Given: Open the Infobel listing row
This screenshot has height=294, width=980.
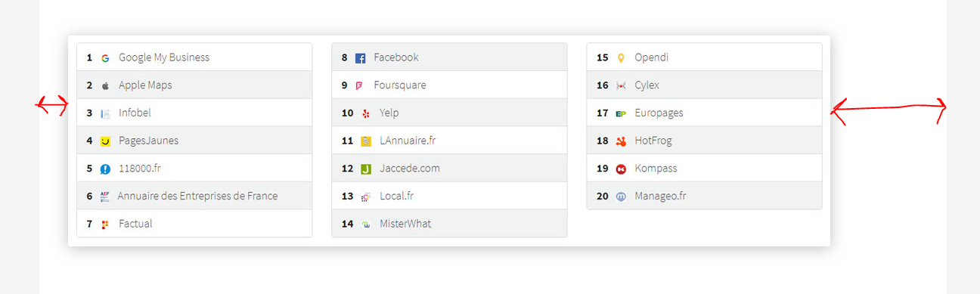Looking at the screenshot, I should click(194, 113).
